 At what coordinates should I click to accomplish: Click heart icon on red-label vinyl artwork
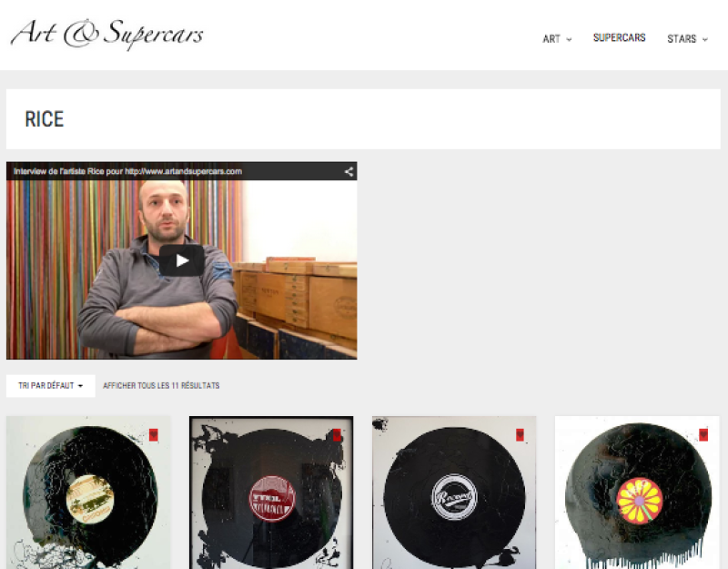pyautogui.click(x=338, y=435)
